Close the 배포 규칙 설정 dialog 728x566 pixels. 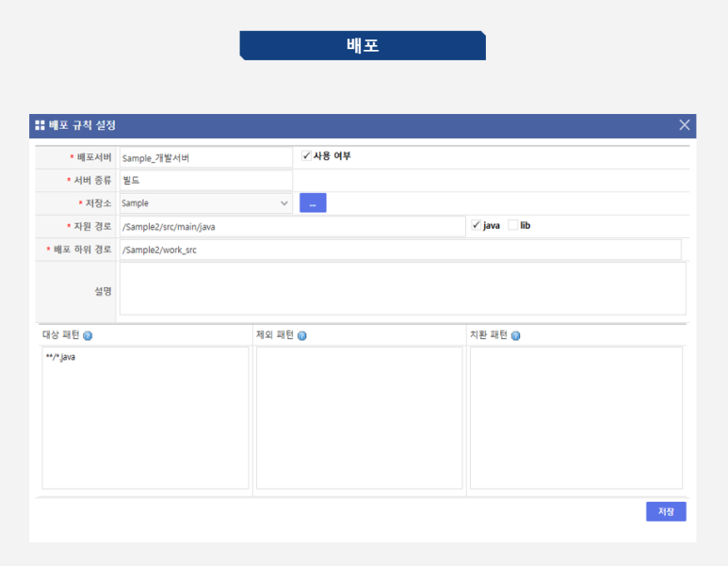point(685,125)
